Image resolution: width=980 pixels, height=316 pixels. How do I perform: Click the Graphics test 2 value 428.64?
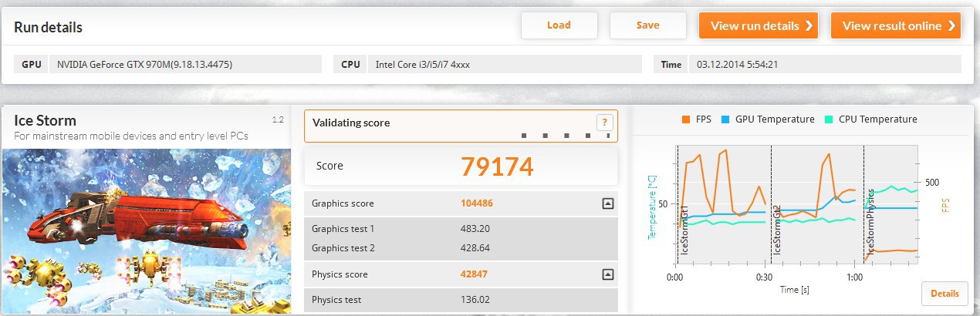(475, 248)
